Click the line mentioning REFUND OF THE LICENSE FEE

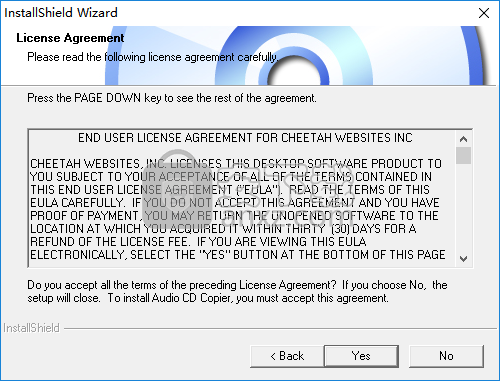click(x=198, y=242)
